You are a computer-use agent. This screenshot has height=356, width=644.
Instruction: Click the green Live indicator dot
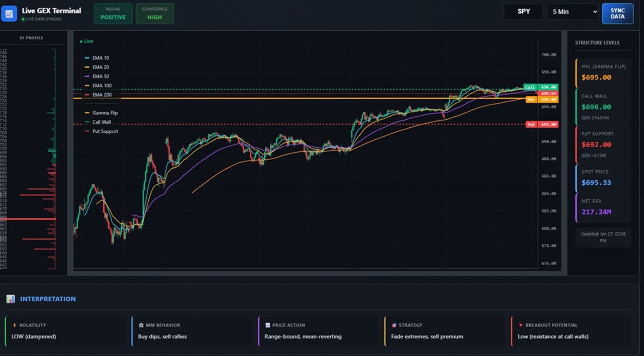point(81,41)
